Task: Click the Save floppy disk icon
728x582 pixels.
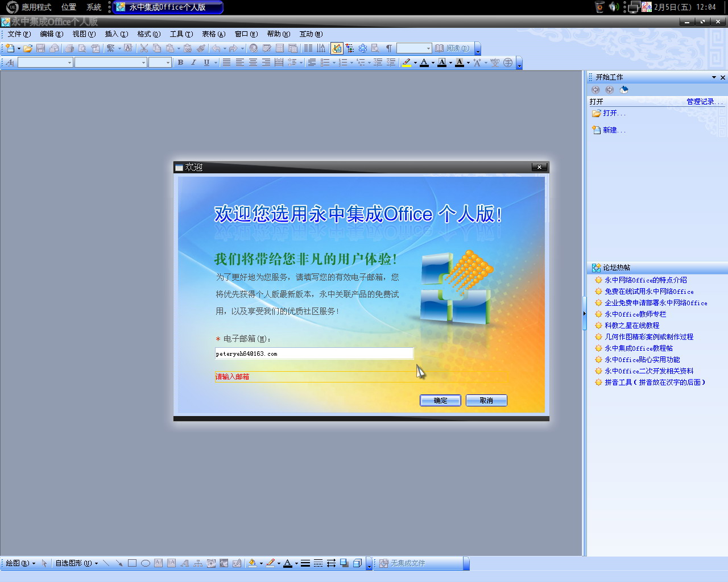Action: 41,48
